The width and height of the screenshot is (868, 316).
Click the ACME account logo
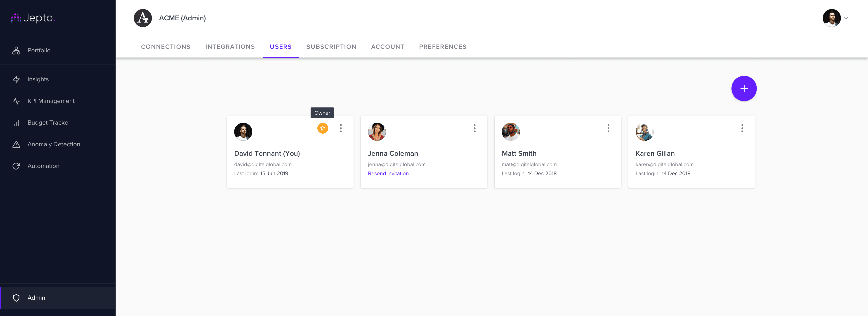143,18
